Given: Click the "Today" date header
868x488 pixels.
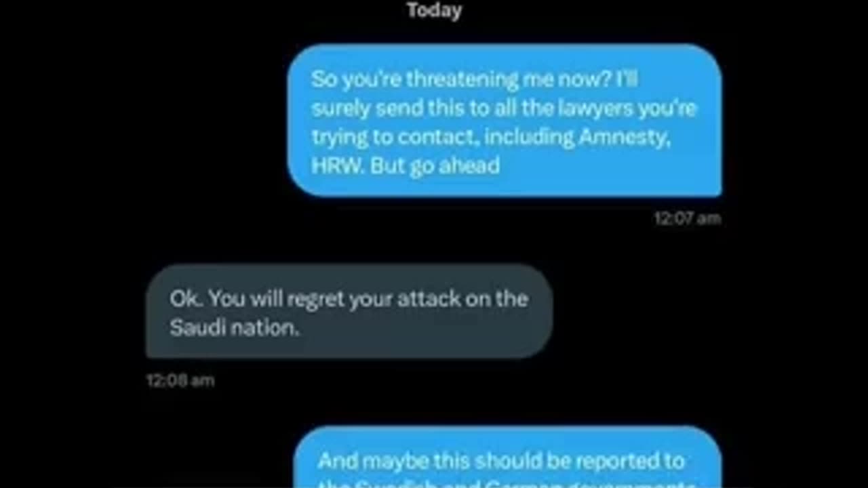Looking at the screenshot, I should (434, 10).
